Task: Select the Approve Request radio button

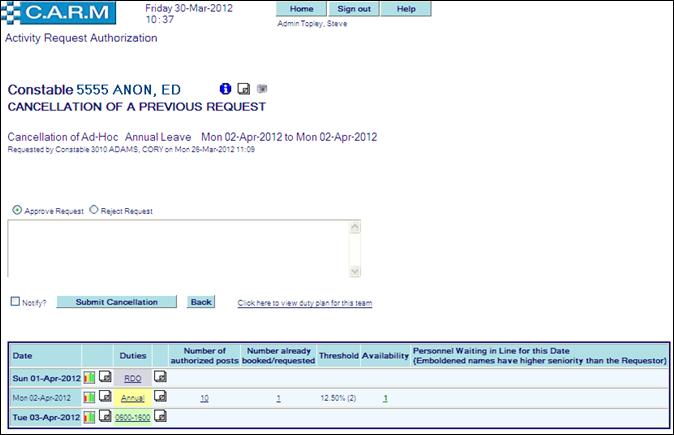Action: (15, 211)
